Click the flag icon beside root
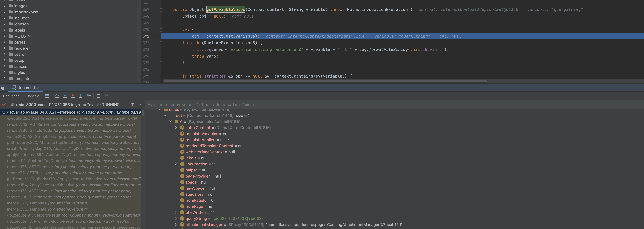The height and width of the screenshot is (229, 644). [171, 115]
